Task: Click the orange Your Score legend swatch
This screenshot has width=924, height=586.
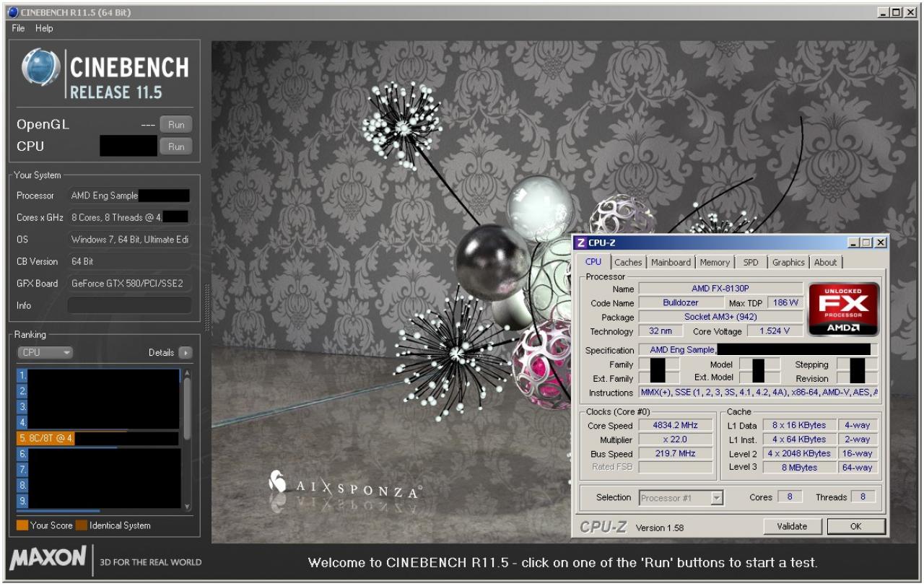Action: (x=22, y=525)
